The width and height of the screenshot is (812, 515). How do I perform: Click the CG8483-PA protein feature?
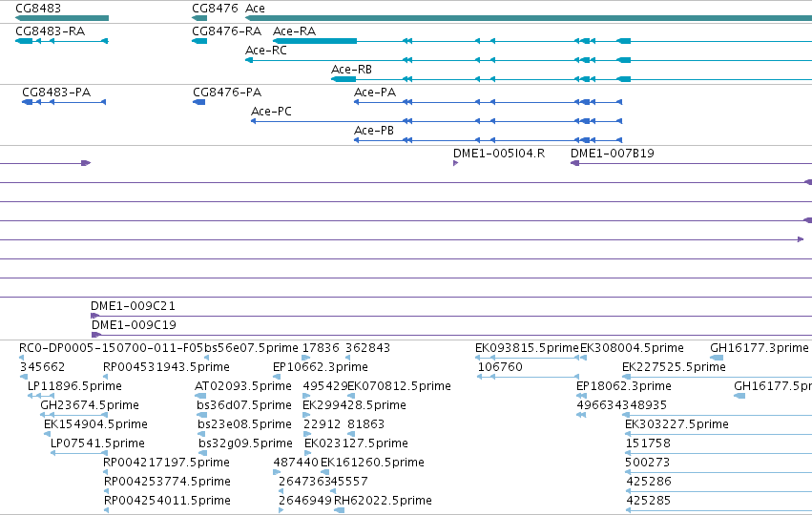coord(64,102)
